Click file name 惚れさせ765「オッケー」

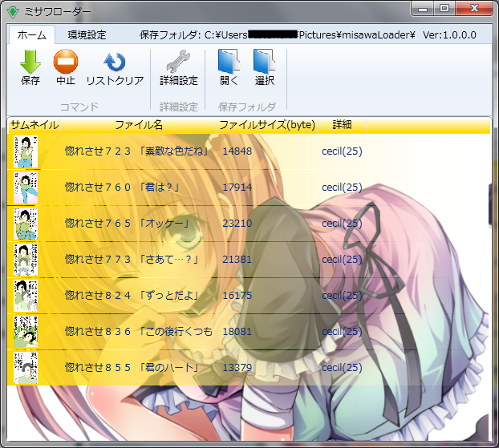point(128,224)
